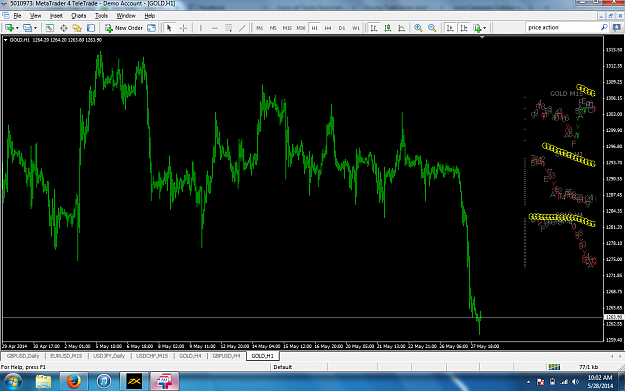Switch to GBPUSD,H4 chart tab
This screenshot has height=391, width=625.
226,356
